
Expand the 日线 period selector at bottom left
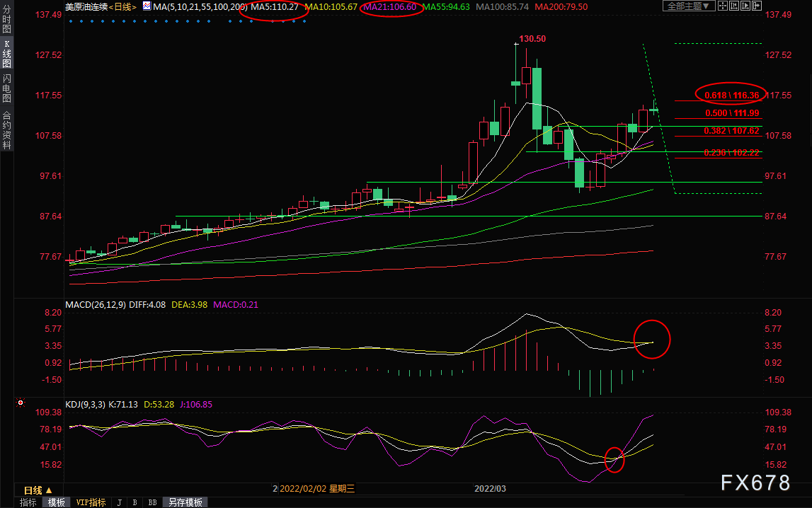pos(38,490)
